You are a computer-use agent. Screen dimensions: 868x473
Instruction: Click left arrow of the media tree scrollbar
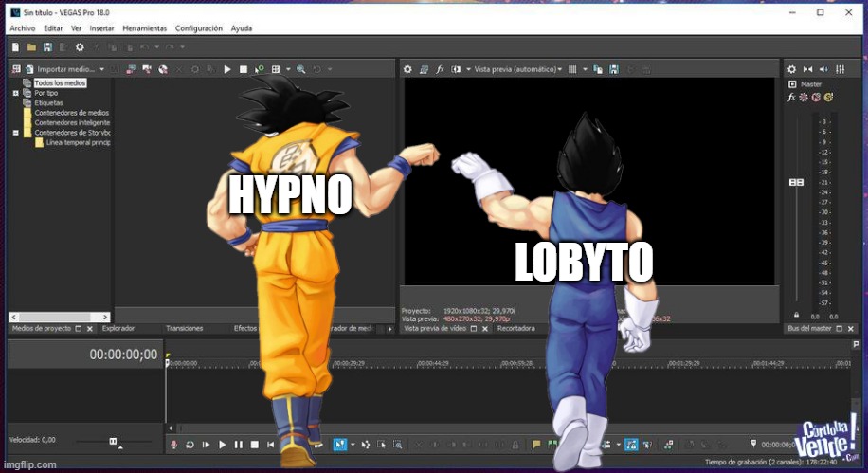(x=14, y=318)
